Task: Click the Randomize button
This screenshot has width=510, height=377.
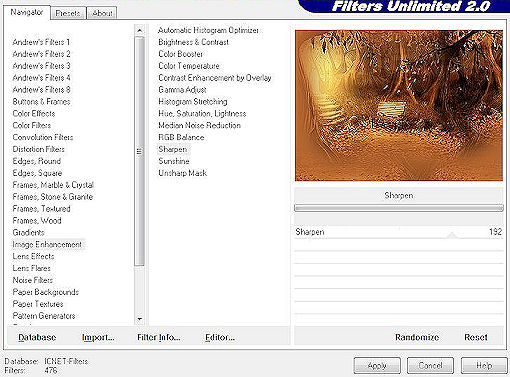Action: [x=417, y=337]
